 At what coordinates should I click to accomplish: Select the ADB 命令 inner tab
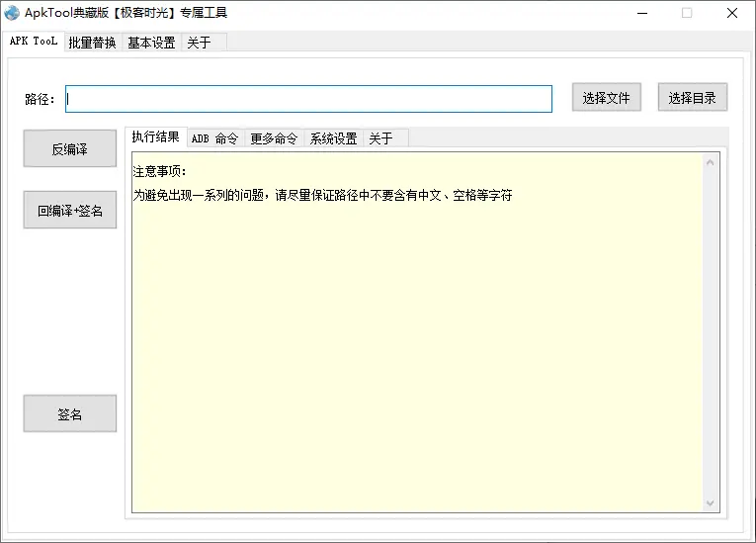point(215,138)
